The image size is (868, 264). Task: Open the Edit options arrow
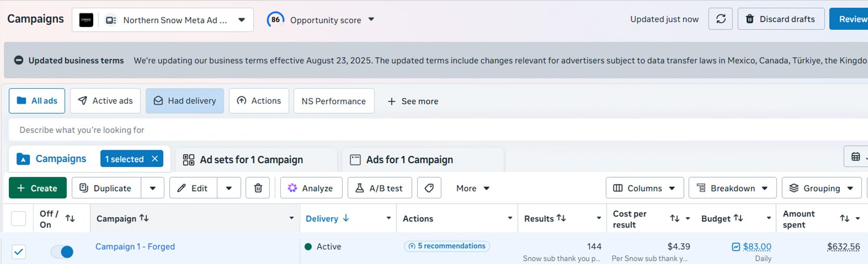[229, 188]
